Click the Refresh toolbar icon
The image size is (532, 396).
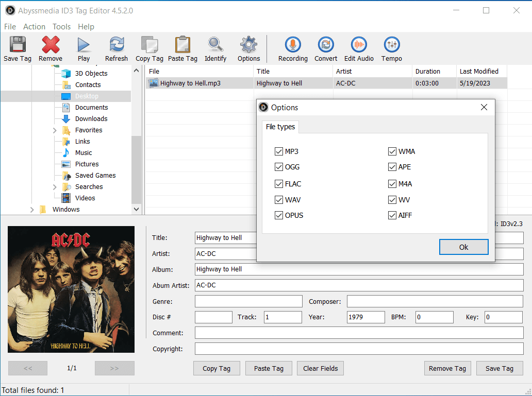coord(117,45)
